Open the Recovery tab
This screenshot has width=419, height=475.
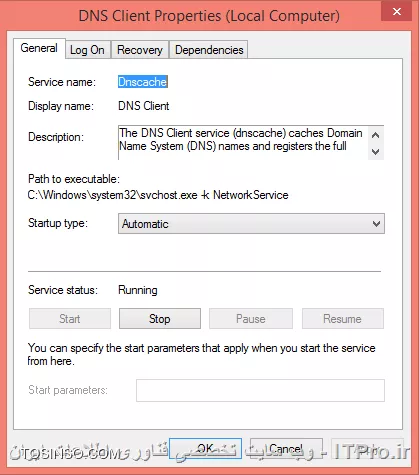click(140, 50)
